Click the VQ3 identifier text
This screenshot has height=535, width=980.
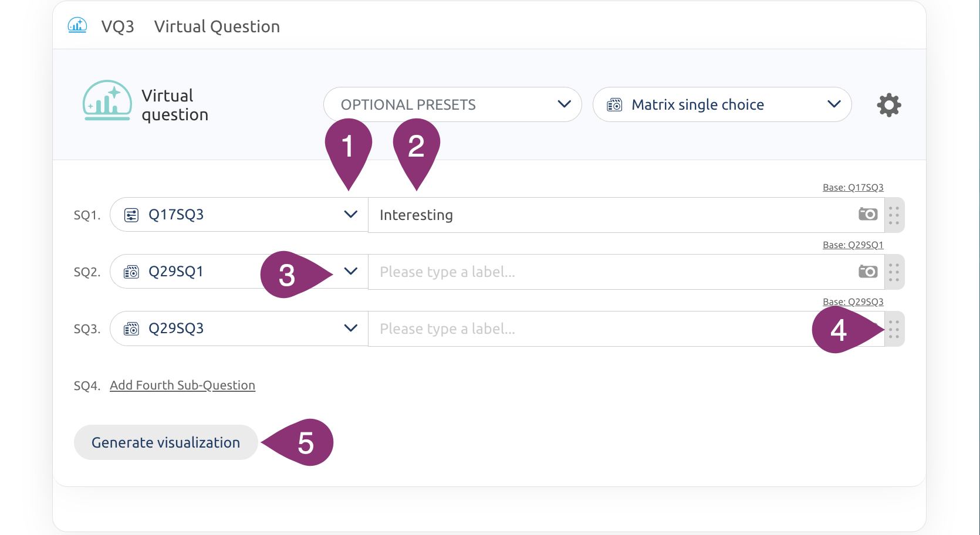tap(118, 26)
